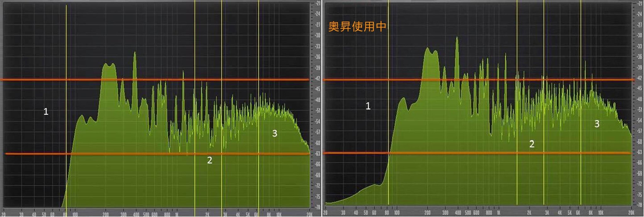The height and width of the screenshot is (217, 644).
Task: Select the "3" region label in right chart
Action: coord(597,124)
